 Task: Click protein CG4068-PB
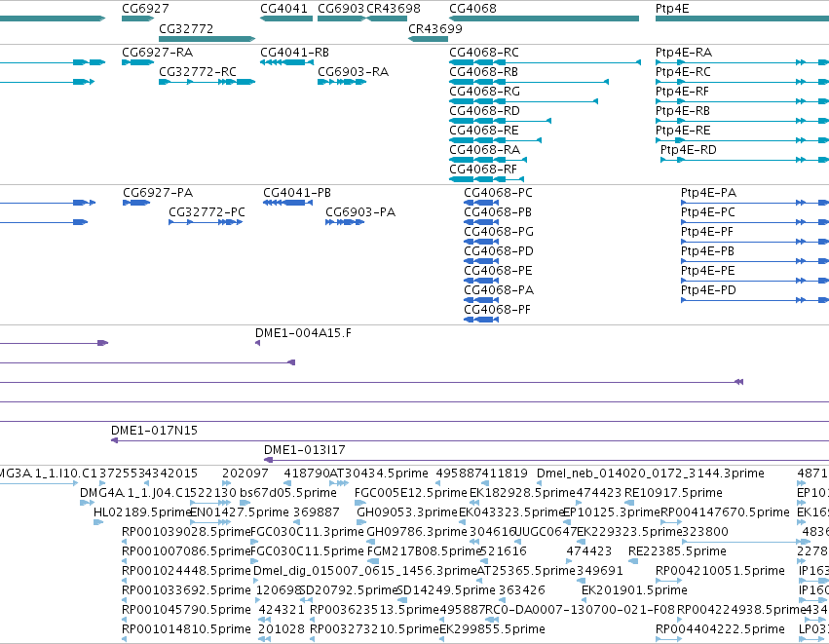[x=481, y=222]
